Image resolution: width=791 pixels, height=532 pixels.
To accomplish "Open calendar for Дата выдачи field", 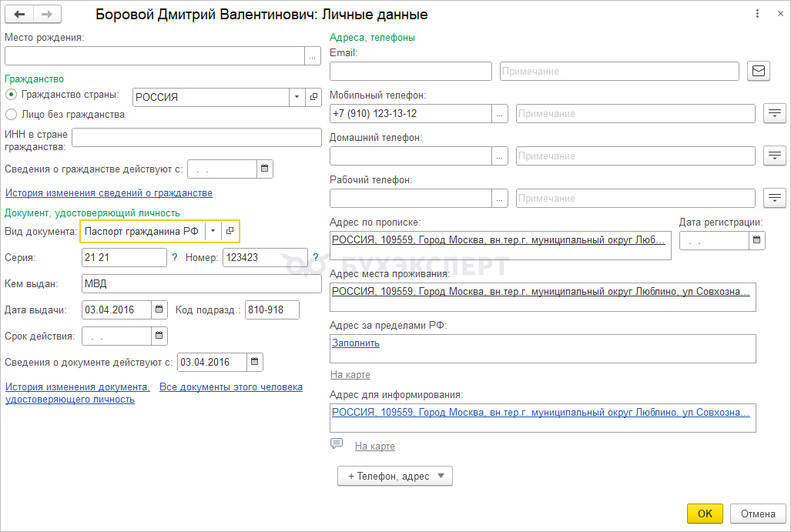I will tap(159, 310).
